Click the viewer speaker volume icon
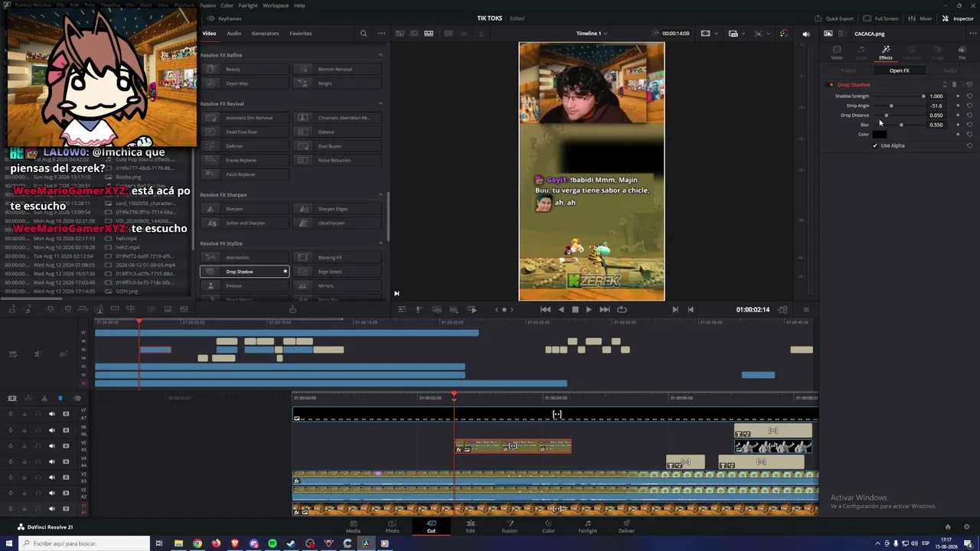Viewport: 980px width, 551px height. pos(805,34)
